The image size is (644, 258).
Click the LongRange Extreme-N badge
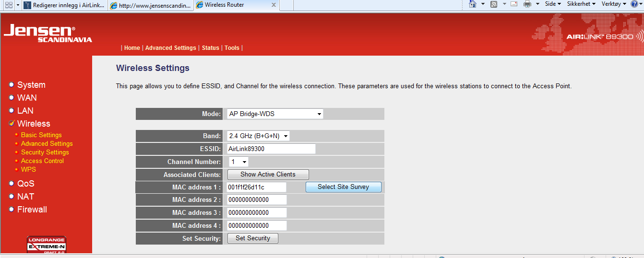click(46, 245)
